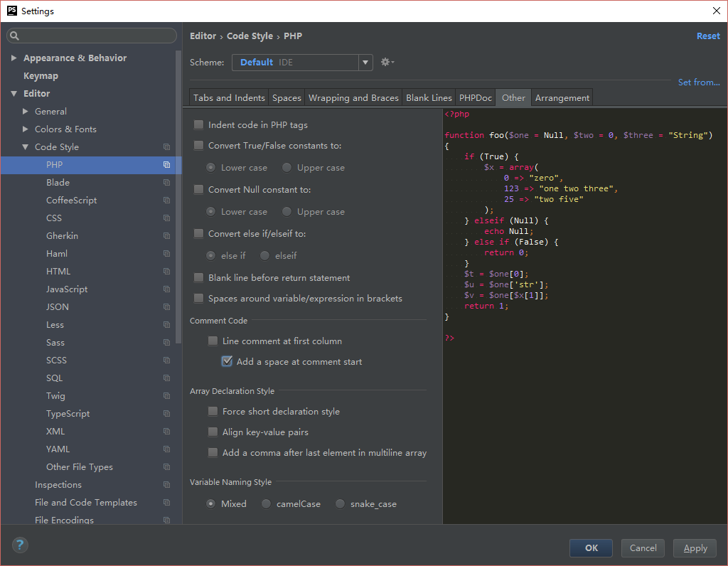Expand the General tree node
The image size is (728, 566).
coord(26,112)
